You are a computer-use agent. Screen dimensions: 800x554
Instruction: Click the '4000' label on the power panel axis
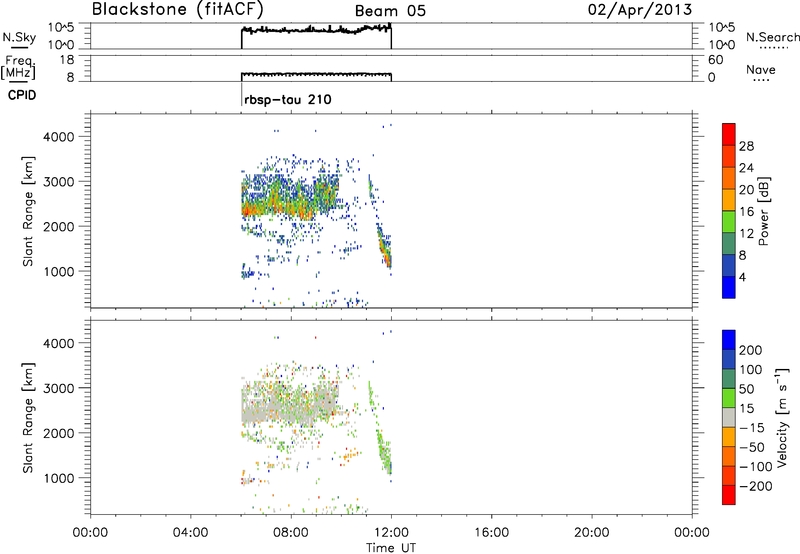(x=59, y=137)
